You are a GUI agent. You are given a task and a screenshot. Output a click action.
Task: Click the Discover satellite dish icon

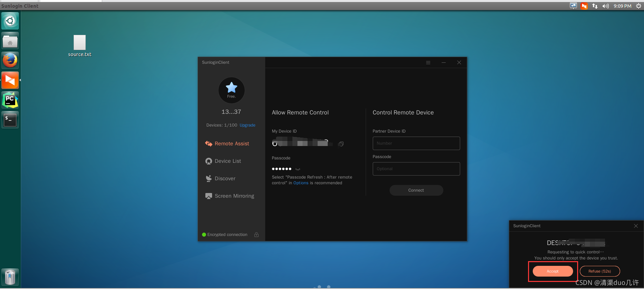click(x=209, y=179)
